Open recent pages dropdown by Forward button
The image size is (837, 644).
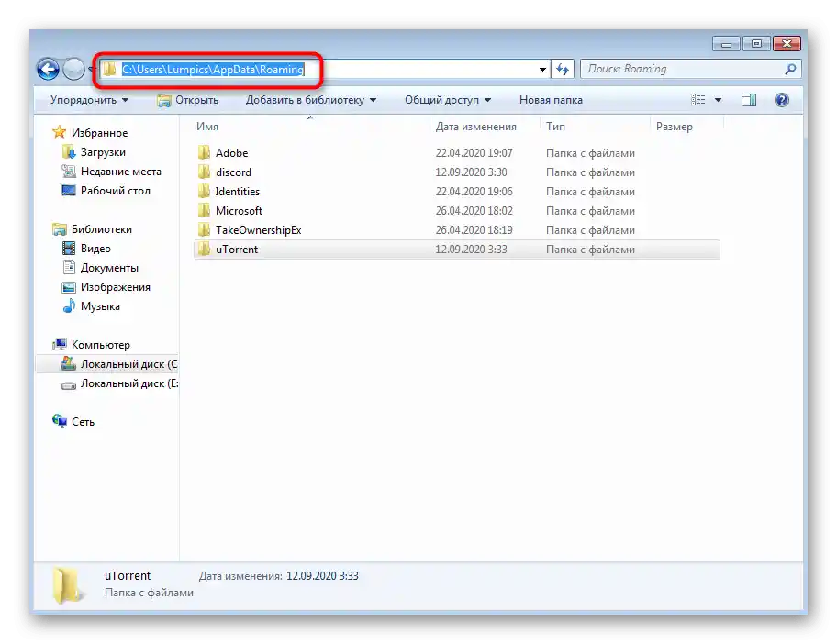pyautogui.click(x=91, y=70)
